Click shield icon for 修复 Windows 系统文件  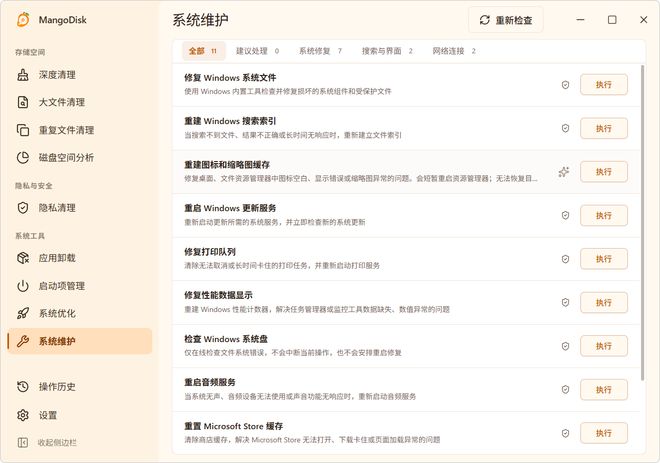tap(565, 85)
